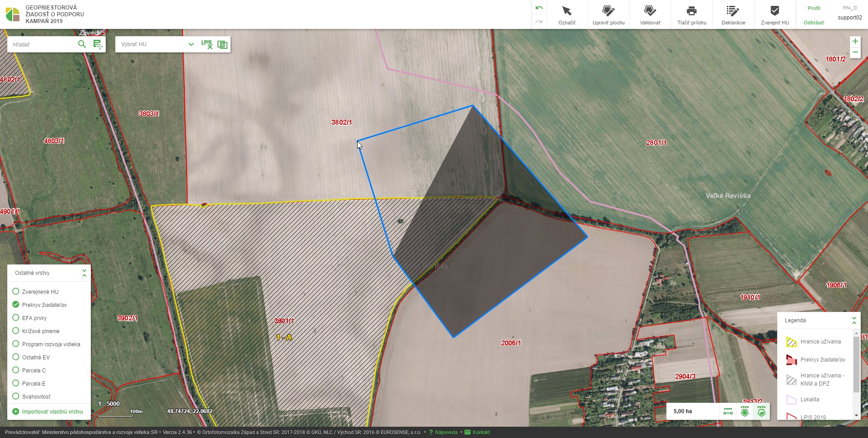
Task: Click the parcel label 4803/1
Action: 54,141
